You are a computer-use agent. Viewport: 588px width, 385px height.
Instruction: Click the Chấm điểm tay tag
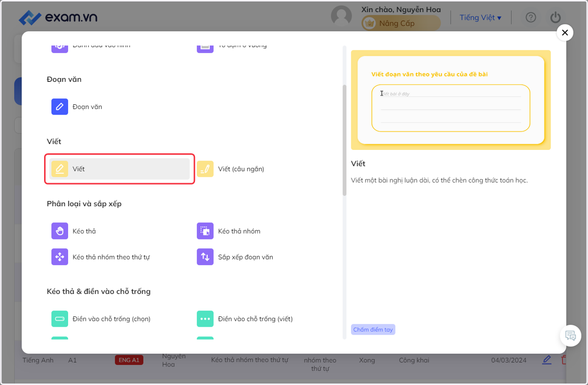tap(373, 330)
